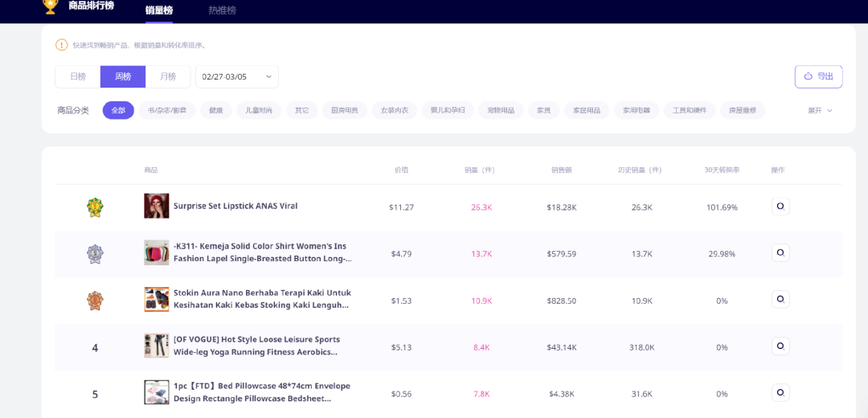Viewport: 868px width, 418px height.
Task: Click the 导出 export button
Action: [818, 76]
